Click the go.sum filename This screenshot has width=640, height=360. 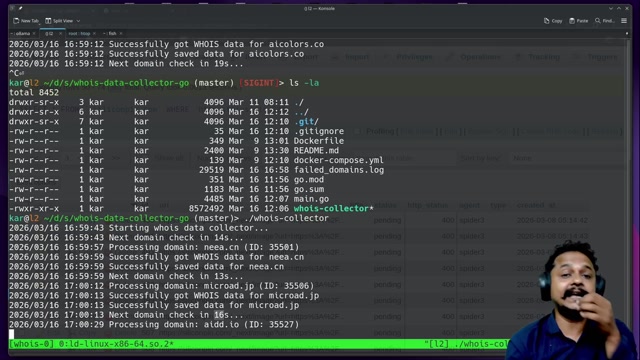309,189
